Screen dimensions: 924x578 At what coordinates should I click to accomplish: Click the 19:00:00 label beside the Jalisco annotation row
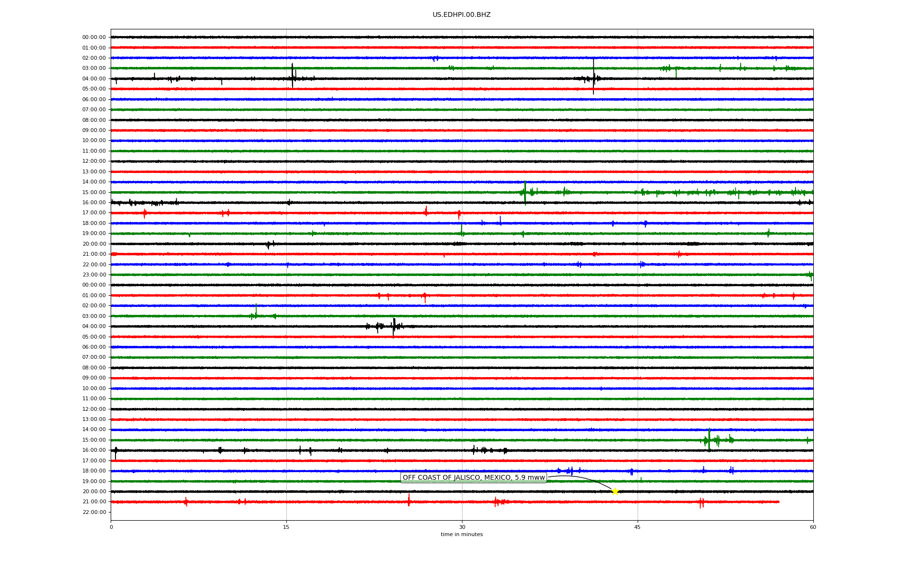pos(94,482)
